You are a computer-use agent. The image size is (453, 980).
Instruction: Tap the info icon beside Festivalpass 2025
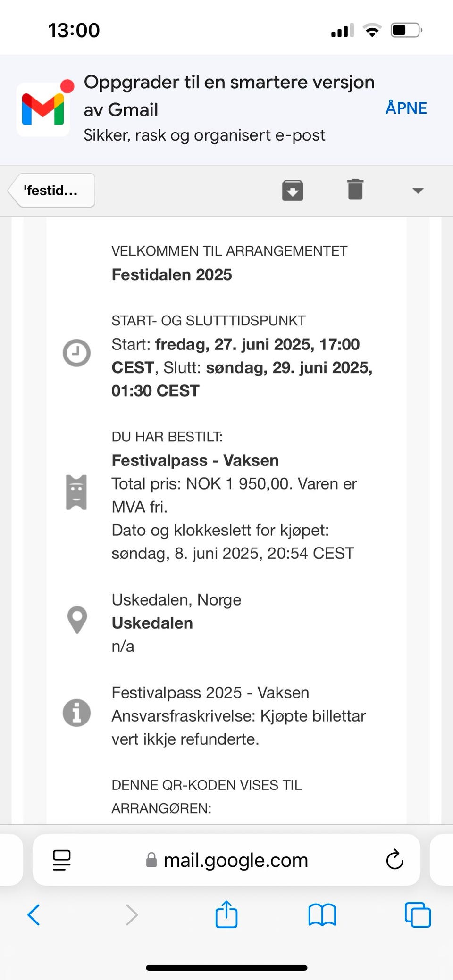pyautogui.click(x=76, y=712)
